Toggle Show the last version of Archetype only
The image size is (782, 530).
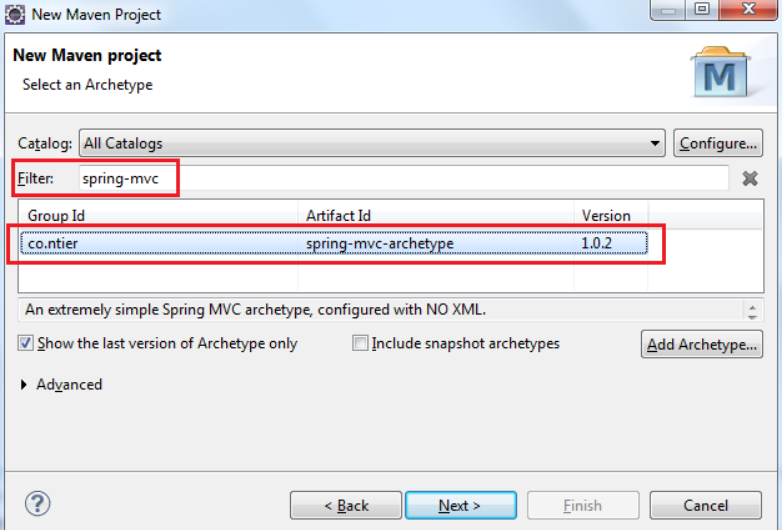tap(25, 343)
